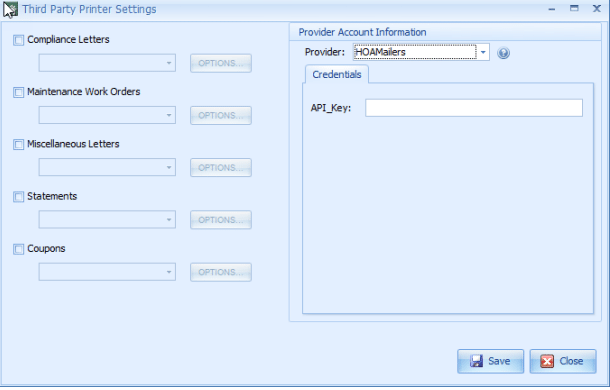The height and width of the screenshot is (390, 610).
Task: Click the Provider: label text
Action: pos(325,52)
